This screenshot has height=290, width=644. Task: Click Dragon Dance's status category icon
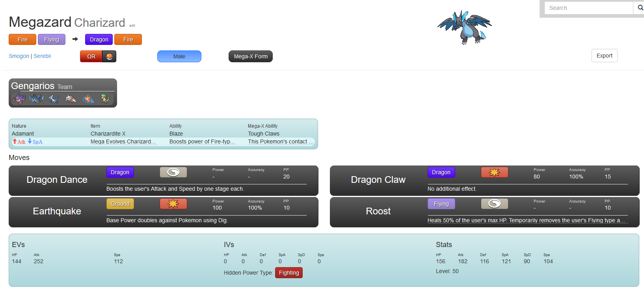tap(173, 172)
